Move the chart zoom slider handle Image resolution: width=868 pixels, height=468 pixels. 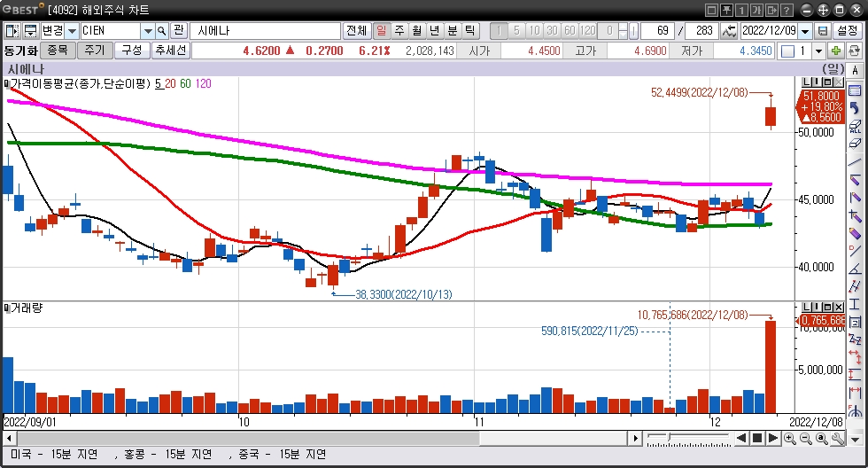pos(670,438)
